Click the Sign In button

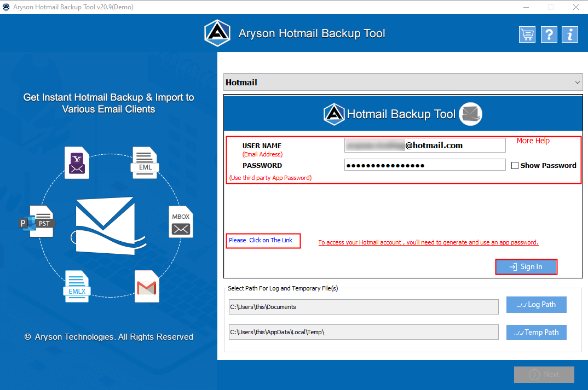click(526, 267)
